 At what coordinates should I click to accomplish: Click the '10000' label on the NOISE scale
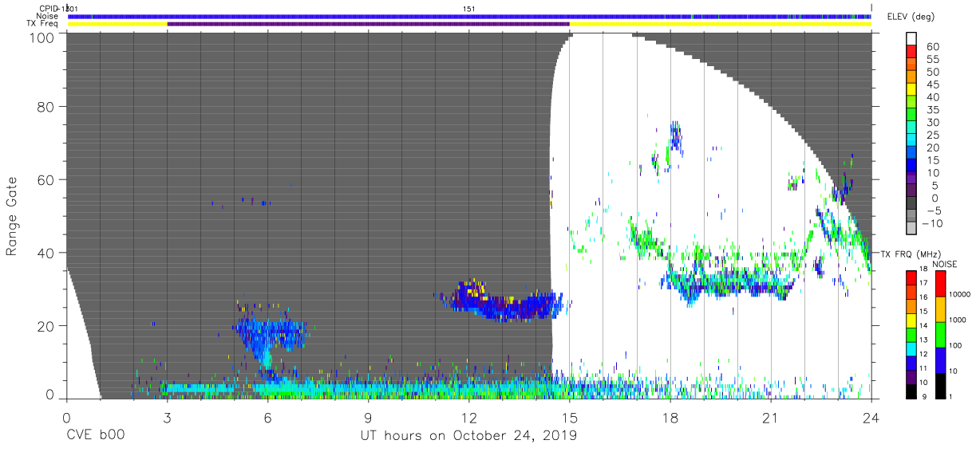(x=960, y=294)
